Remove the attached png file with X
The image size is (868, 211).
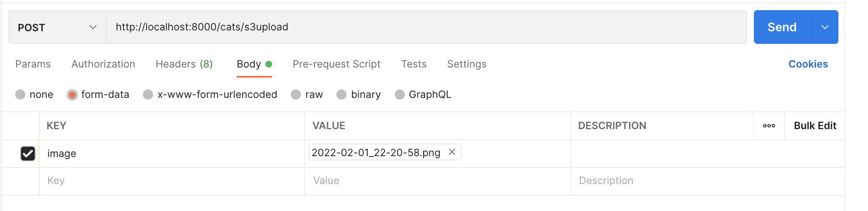[x=452, y=152]
